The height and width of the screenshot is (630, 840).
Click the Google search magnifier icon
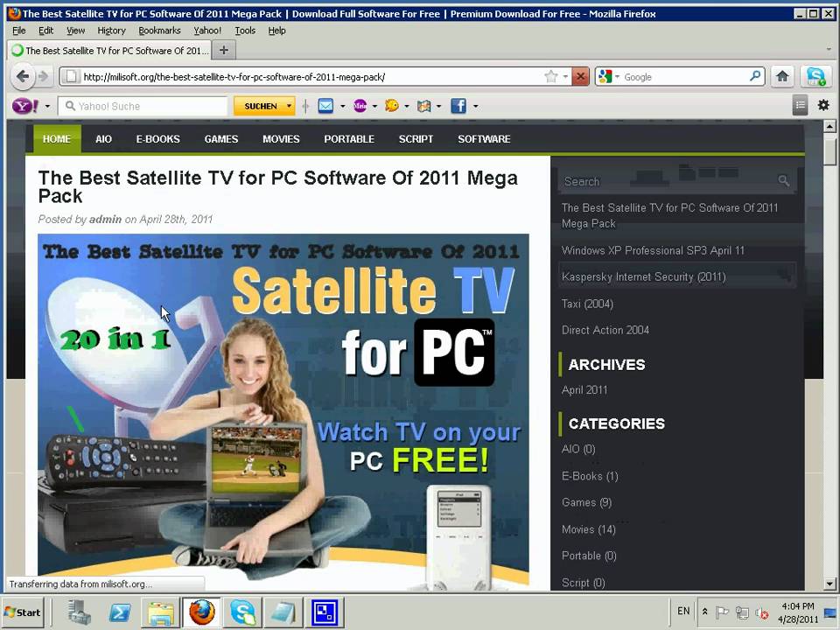[755, 76]
